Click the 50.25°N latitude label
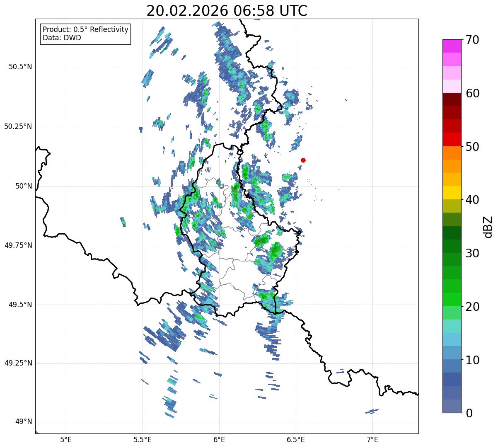The image size is (498, 448). [x=18, y=126]
